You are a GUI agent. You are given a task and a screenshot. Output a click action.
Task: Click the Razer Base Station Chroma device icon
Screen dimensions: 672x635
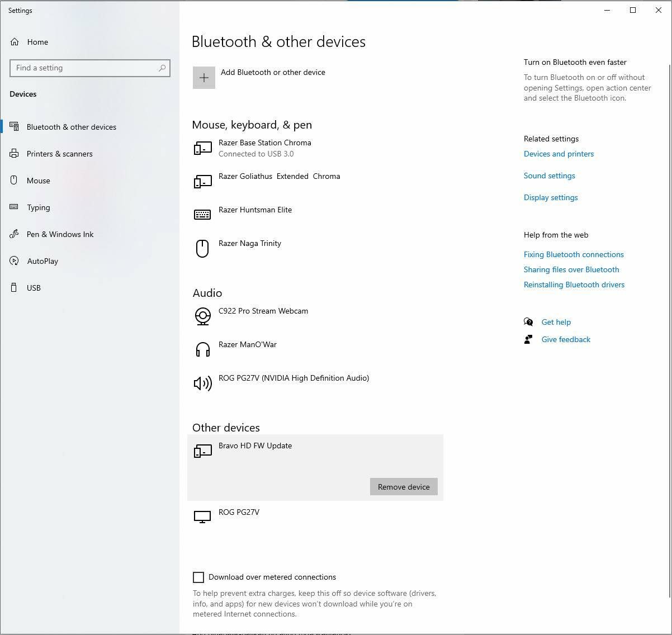[x=202, y=148]
